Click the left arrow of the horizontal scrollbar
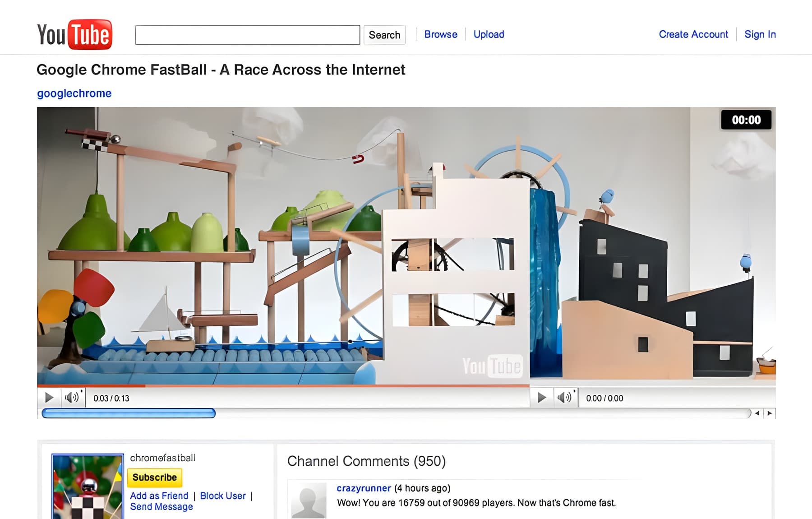Image resolution: width=812 pixels, height=519 pixels. (757, 413)
